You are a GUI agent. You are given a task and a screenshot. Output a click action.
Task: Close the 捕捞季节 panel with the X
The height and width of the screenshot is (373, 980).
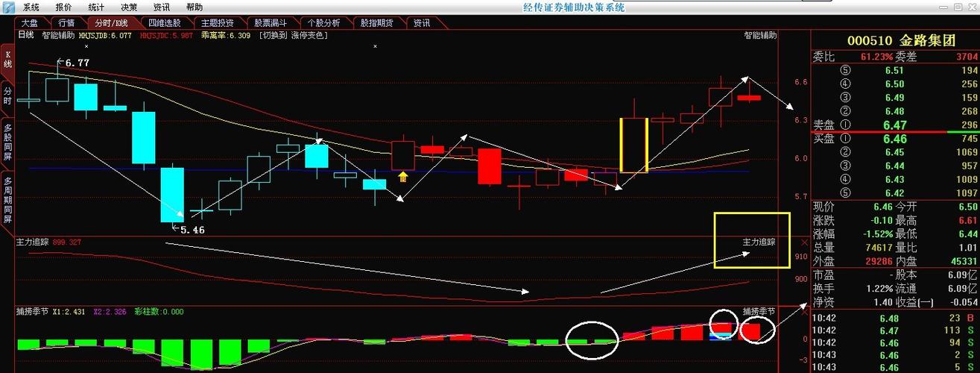pyautogui.click(x=804, y=310)
